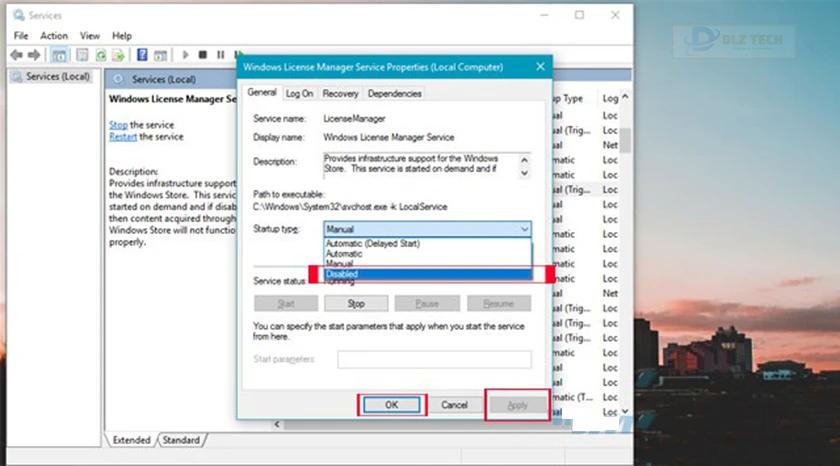Image resolution: width=840 pixels, height=466 pixels.
Task: Confirm with the OK button
Action: coord(392,405)
